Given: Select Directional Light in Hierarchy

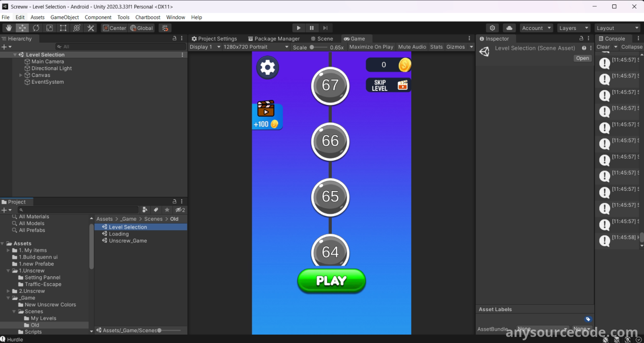Looking at the screenshot, I should click(52, 69).
